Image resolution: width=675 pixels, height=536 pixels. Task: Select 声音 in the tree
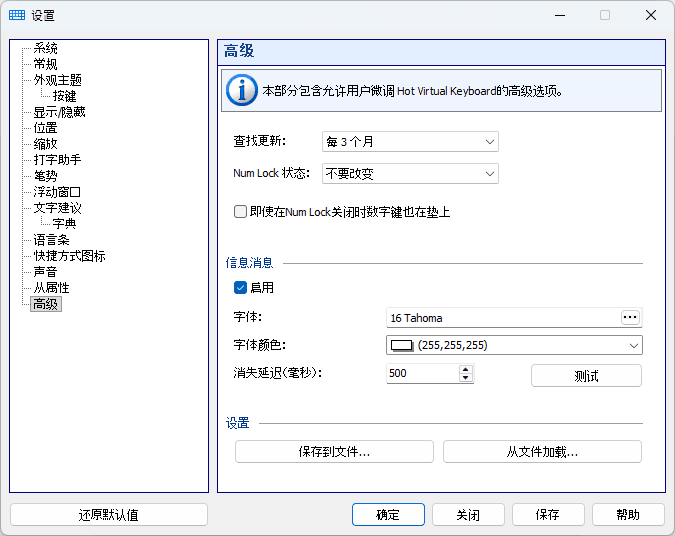45,272
